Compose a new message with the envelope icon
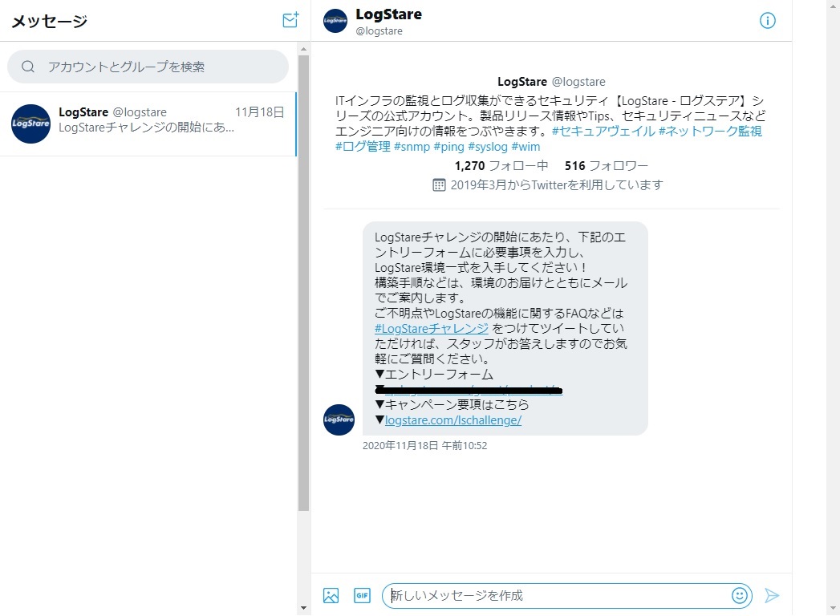The height and width of the screenshot is (616, 840). tap(290, 20)
